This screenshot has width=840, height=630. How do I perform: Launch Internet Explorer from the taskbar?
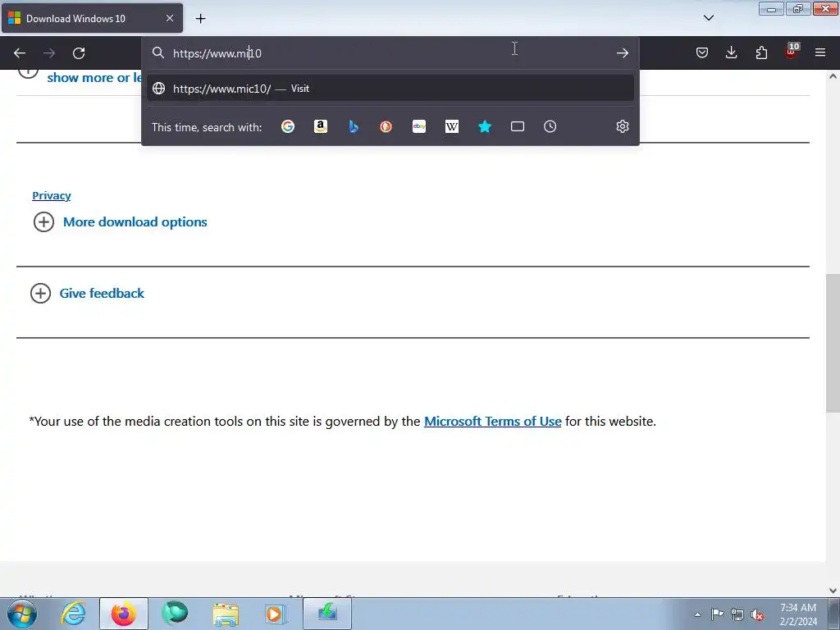pyautogui.click(x=73, y=614)
